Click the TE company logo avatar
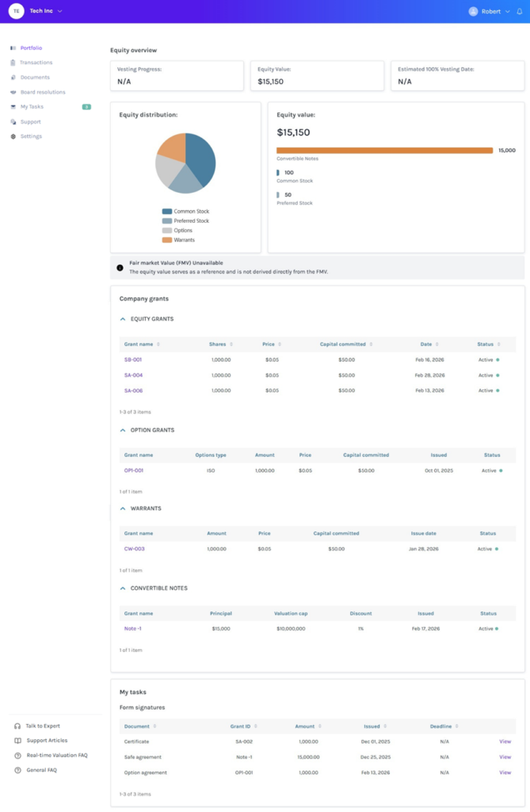 [16, 11]
